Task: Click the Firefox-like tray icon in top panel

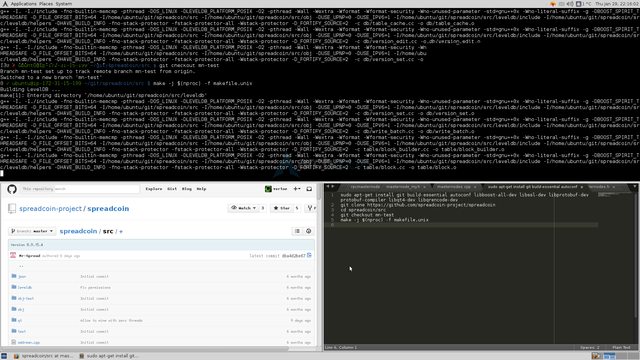Action: pyautogui.click(x=553, y=4)
